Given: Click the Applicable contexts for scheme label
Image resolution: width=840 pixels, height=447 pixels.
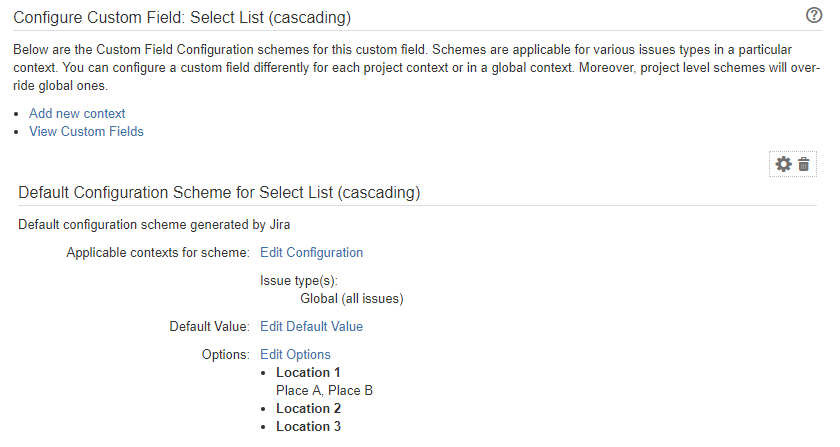Looking at the screenshot, I should (158, 252).
